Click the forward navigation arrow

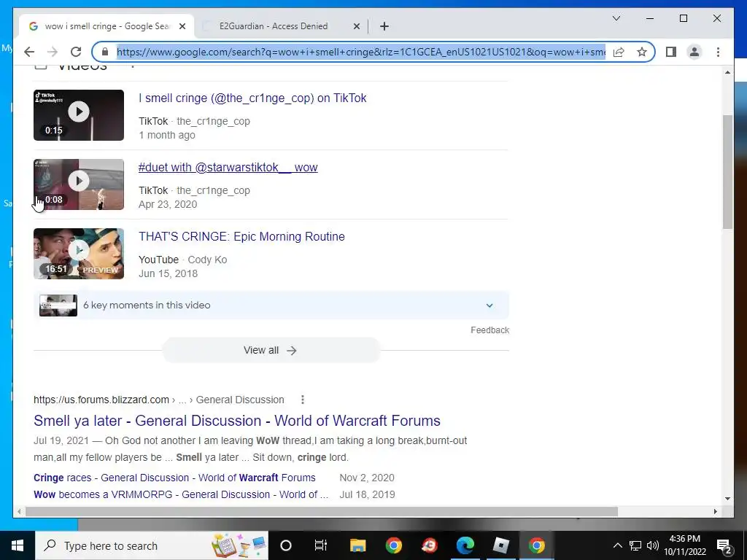[x=53, y=52]
